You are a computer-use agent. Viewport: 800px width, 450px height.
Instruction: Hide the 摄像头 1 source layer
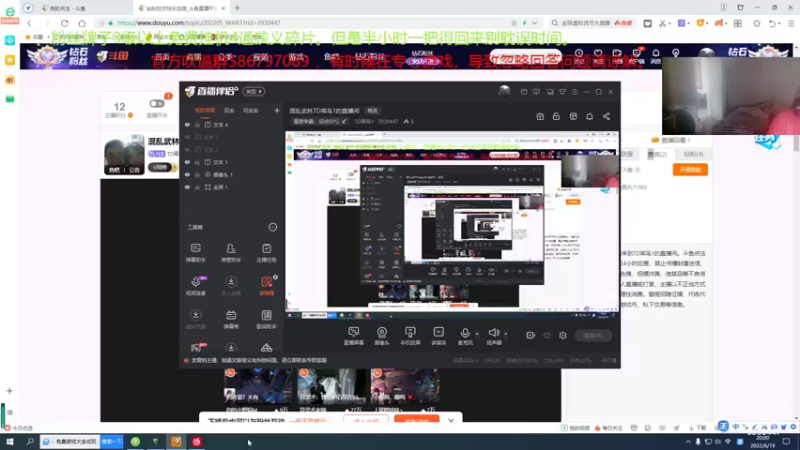click(x=187, y=174)
